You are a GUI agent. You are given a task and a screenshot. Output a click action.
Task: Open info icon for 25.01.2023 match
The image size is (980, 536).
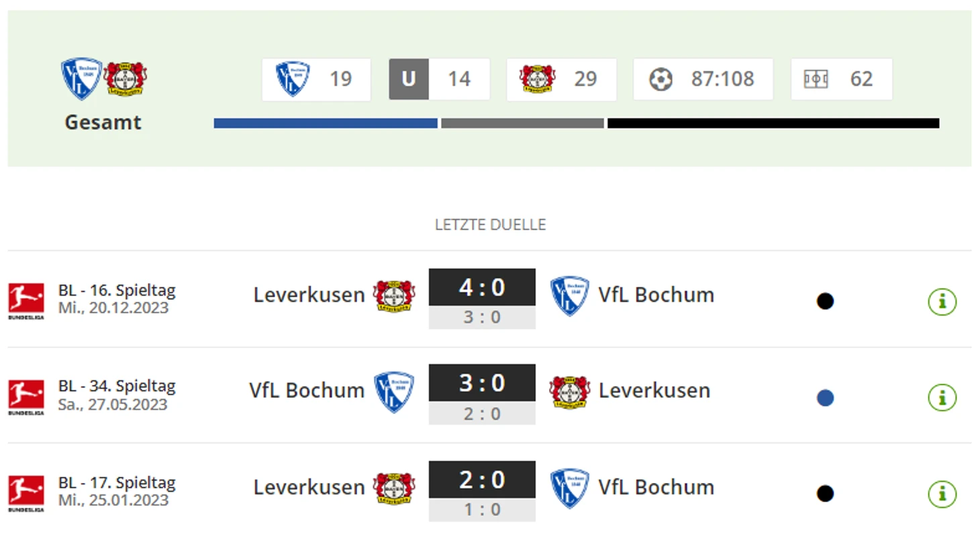[942, 494]
